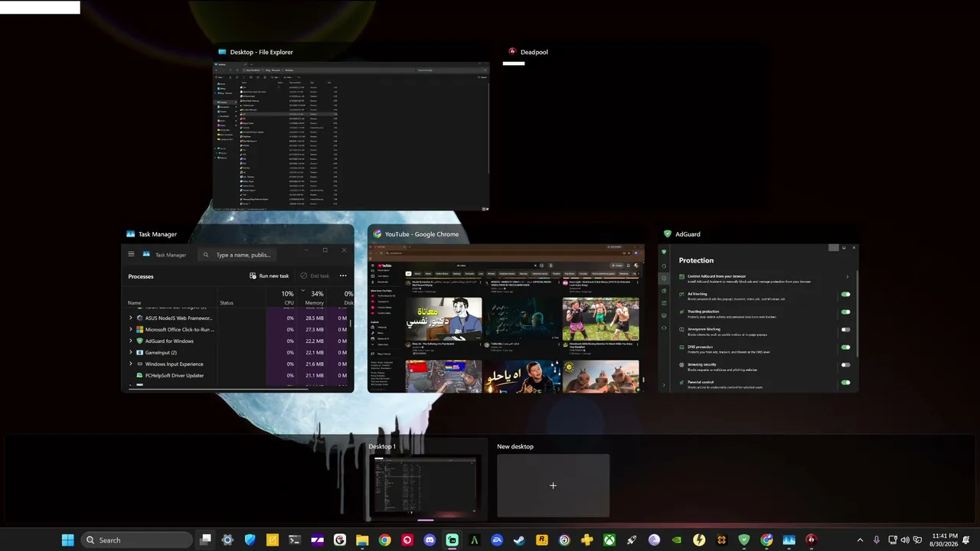Open the Xbox app on the taskbar
980x551 pixels.
click(609, 540)
